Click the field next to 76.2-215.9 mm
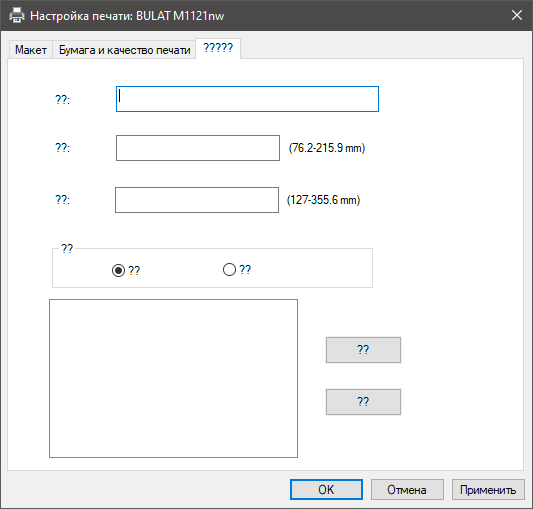533x509 pixels. coord(198,148)
